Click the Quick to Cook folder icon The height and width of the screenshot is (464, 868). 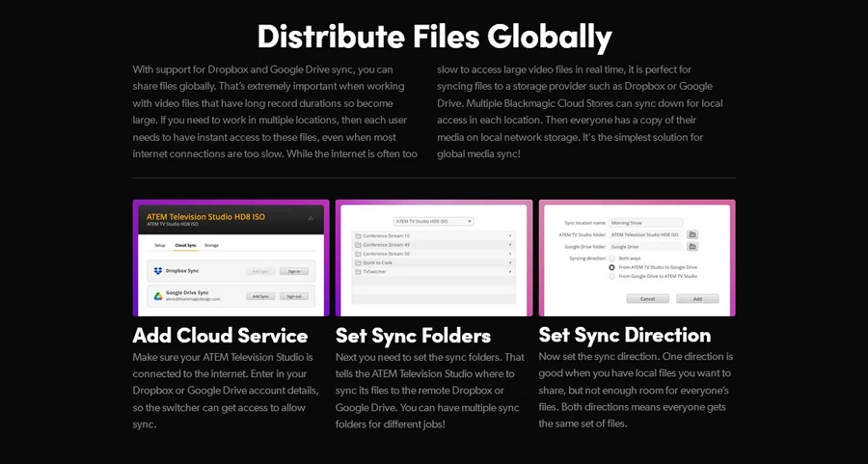pyautogui.click(x=358, y=264)
